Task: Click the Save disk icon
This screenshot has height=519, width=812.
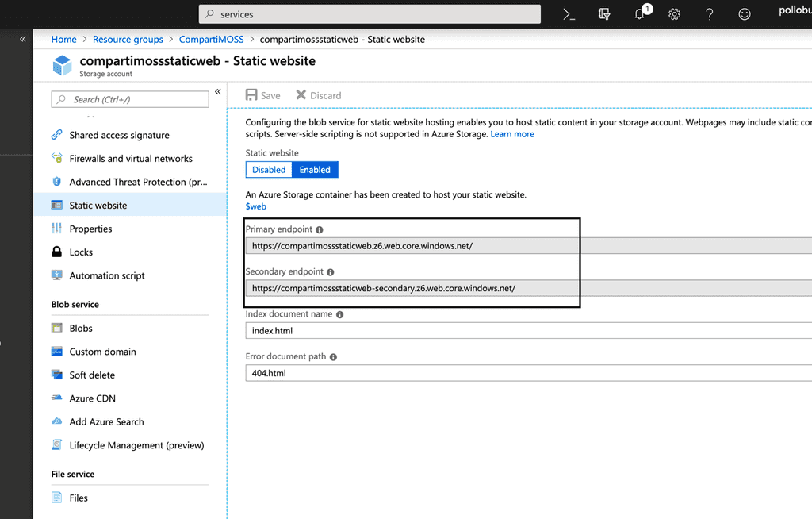Action: [x=251, y=95]
